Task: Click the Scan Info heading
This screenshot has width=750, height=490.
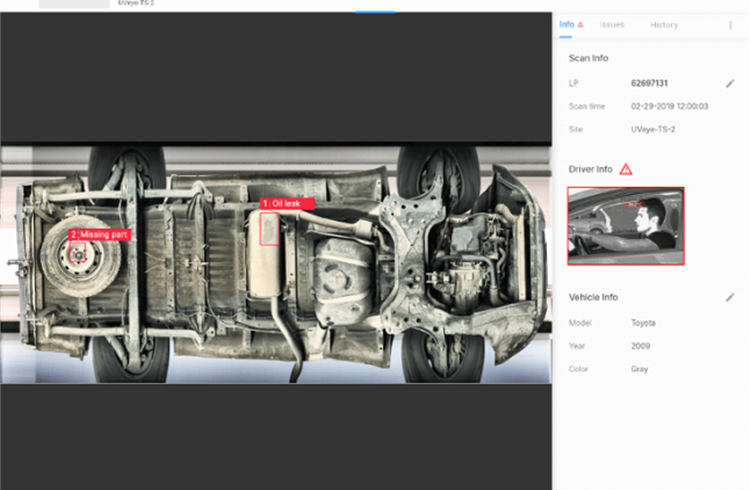Action: coord(588,58)
